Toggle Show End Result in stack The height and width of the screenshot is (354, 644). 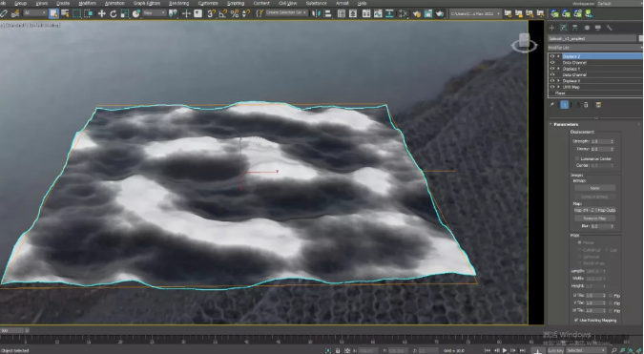coord(565,105)
